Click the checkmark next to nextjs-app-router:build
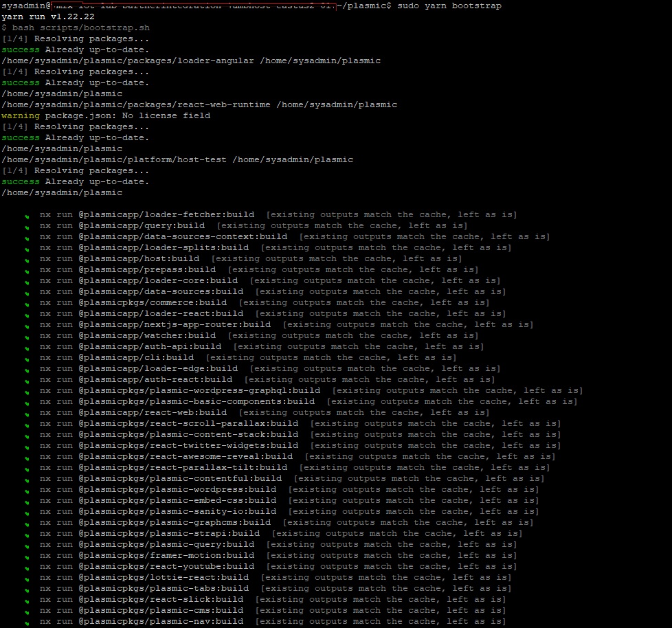The image size is (672, 628). coord(27,326)
